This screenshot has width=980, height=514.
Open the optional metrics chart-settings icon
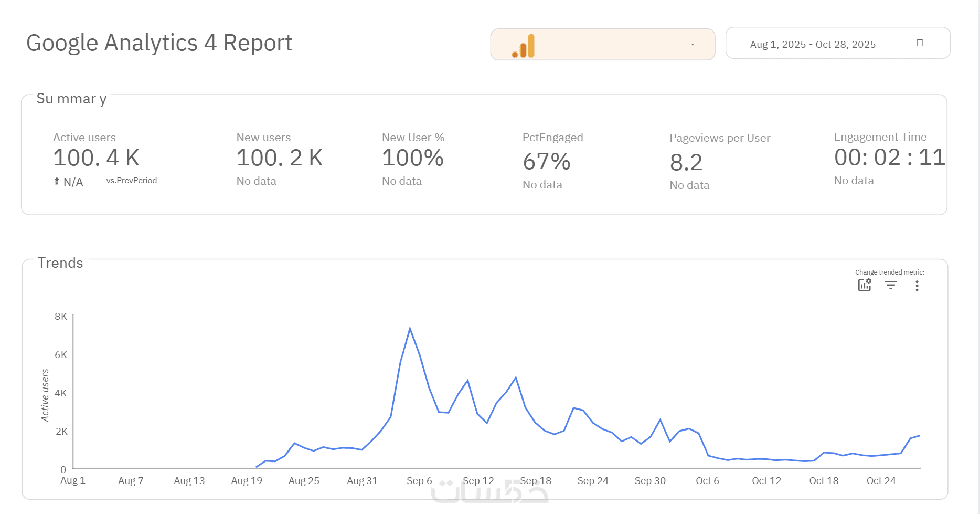coord(864,285)
